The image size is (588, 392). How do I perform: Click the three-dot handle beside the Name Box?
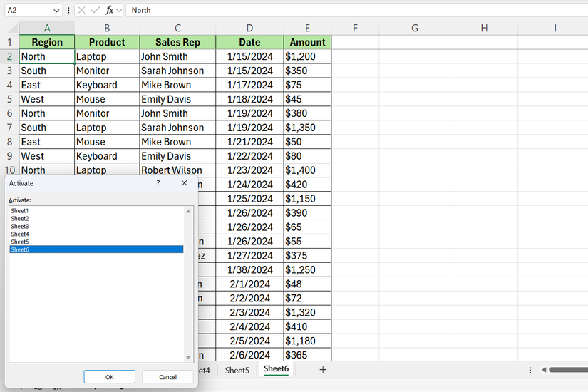68,10
